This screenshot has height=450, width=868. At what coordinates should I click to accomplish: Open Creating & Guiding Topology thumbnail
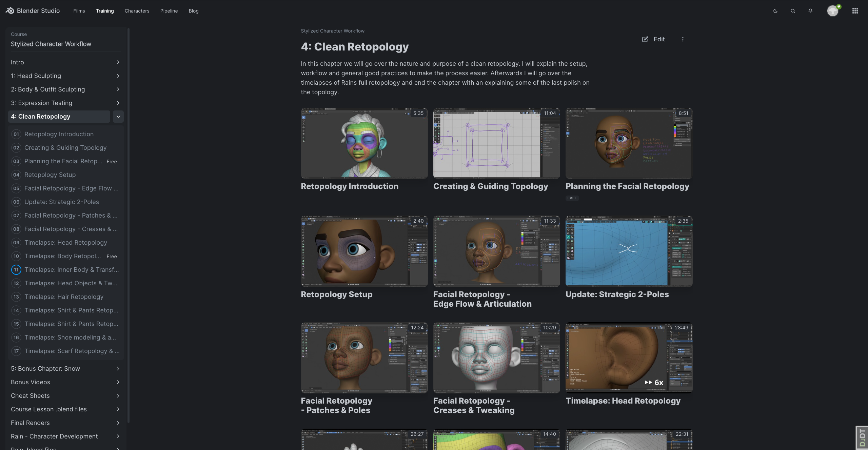496,143
